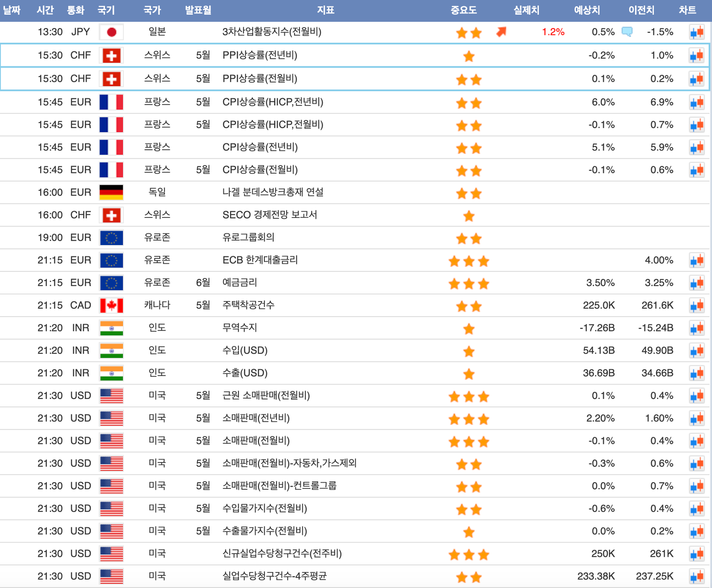Open chart for 신규실업수당청구건수 row
This screenshot has height=588, width=712.
[x=696, y=554]
